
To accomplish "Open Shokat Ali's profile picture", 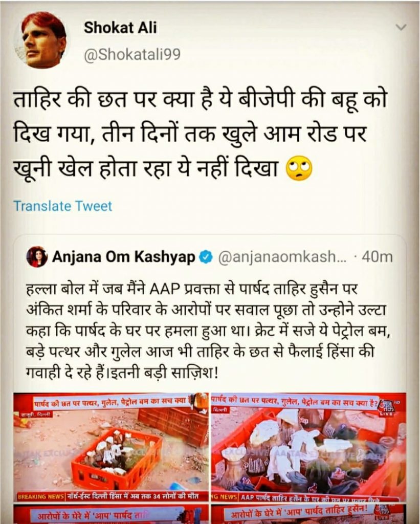I will (41, 41).
